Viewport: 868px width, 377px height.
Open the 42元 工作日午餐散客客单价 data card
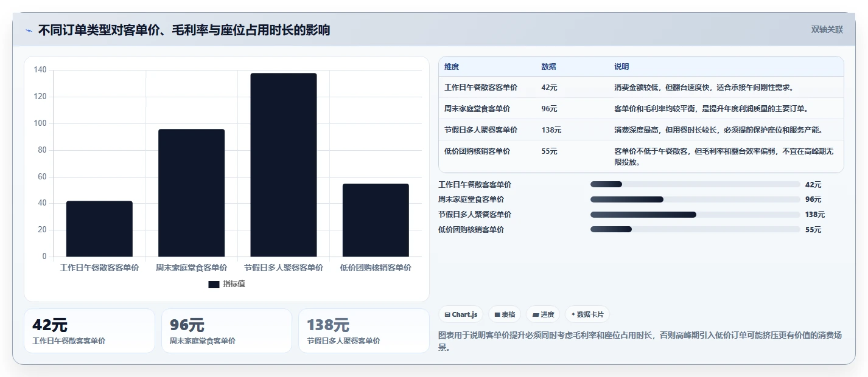89,331
